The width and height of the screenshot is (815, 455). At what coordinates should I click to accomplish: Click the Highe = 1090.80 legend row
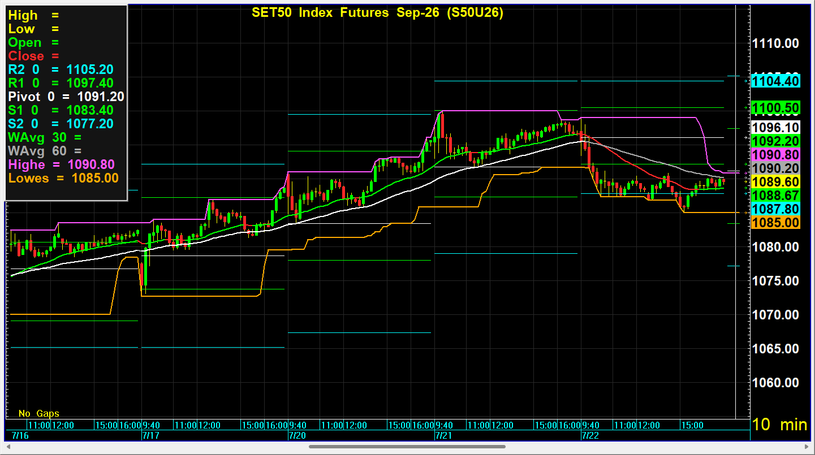[x=61, y=164]
